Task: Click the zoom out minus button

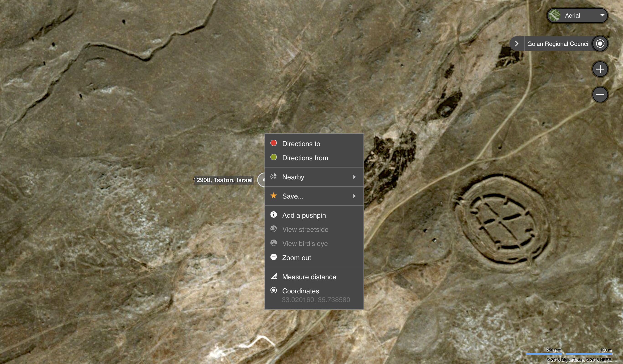Action: [600, 94]
